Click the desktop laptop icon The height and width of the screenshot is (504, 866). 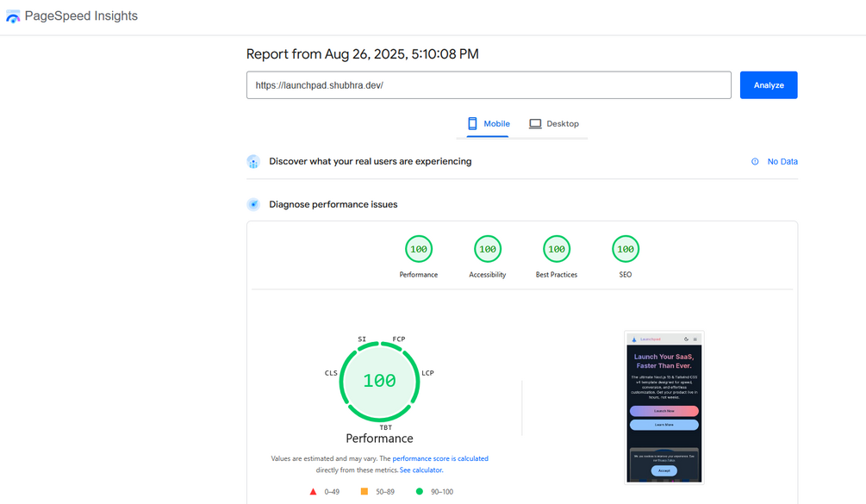(x=535, y=124)
